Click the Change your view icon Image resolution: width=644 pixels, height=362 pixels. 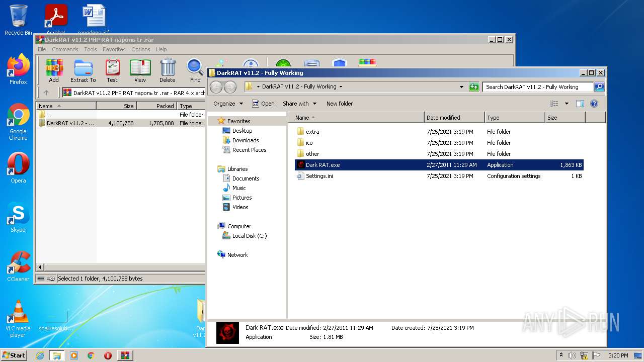554,104
